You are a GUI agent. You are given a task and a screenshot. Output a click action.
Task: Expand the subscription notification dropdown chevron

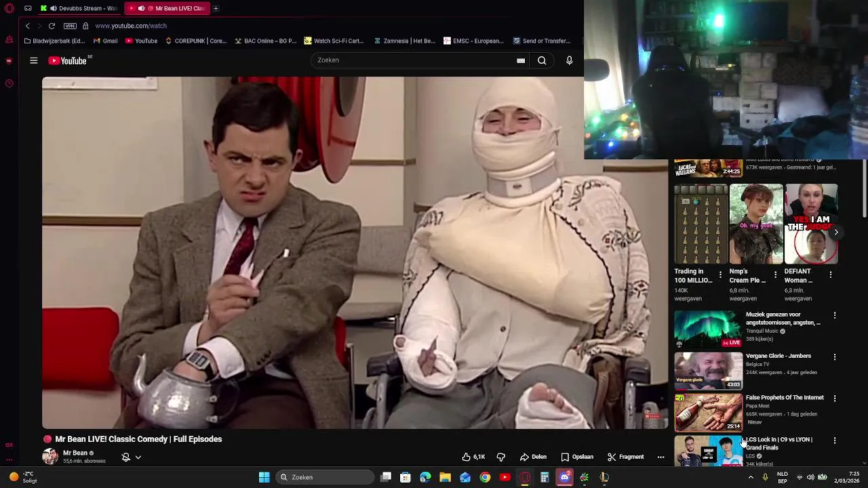pyautogui.click(x=138, y=457)
